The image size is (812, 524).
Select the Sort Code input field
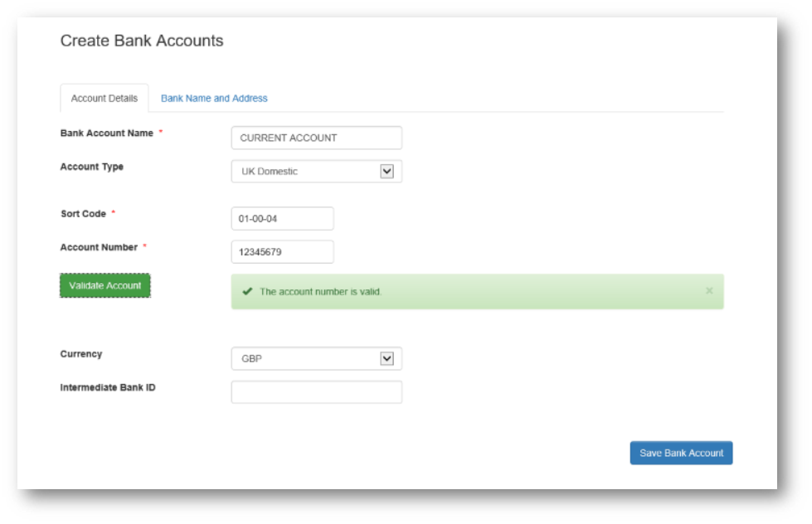point(282,219)
